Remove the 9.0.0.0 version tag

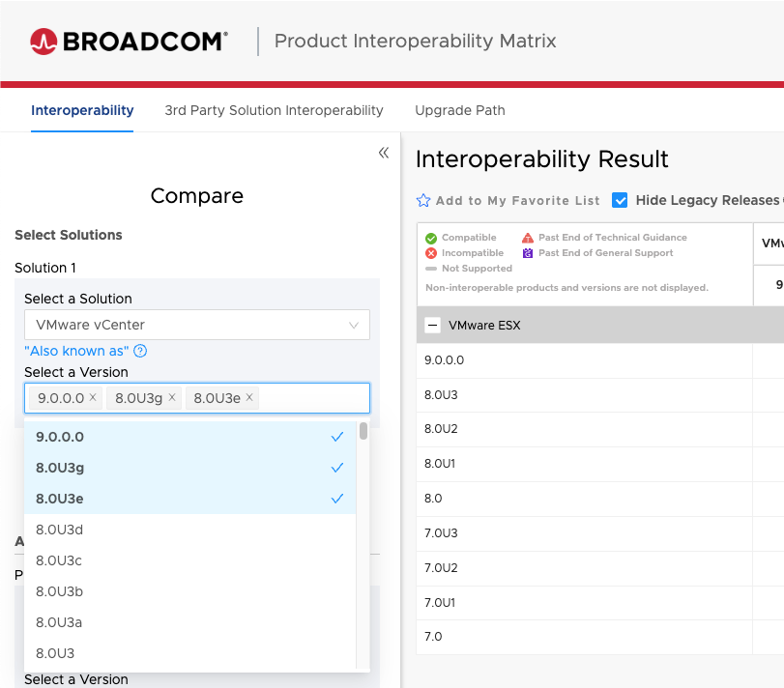[x=93, y=397]
